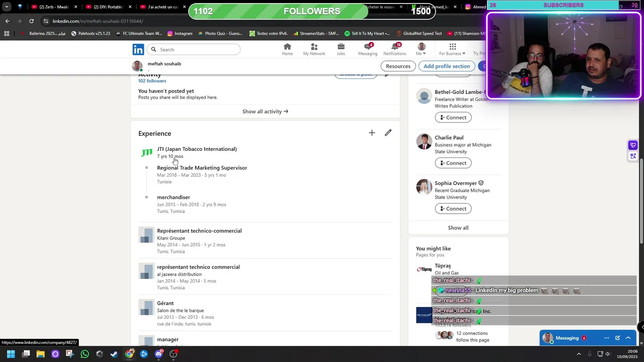Open compose new message icon in Messaging bar
Image resolution: width=644 pixels, height=362 pixels.
pos(617,338)
